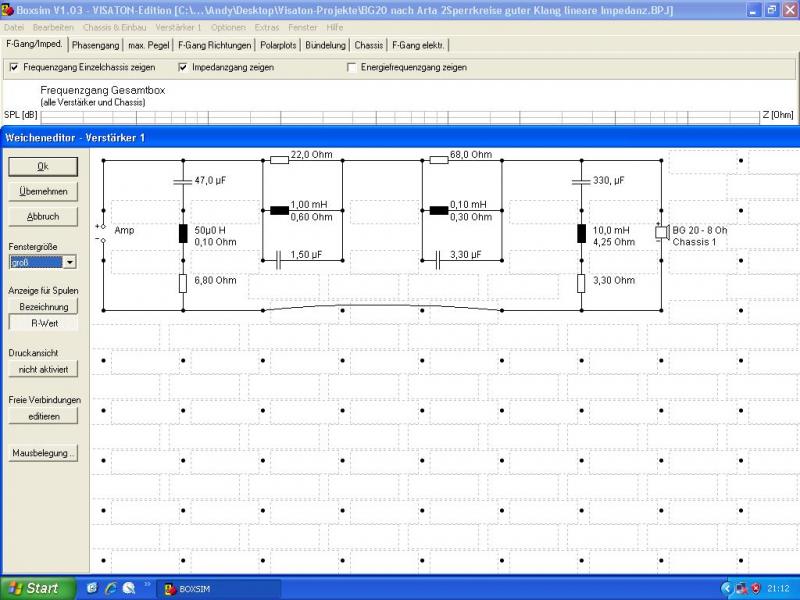Viewport: 800px width, 600px height.
Task: Toggle Frequenzgang Einzelchassis zeigen checkbox
Action: tap(14, 67)
